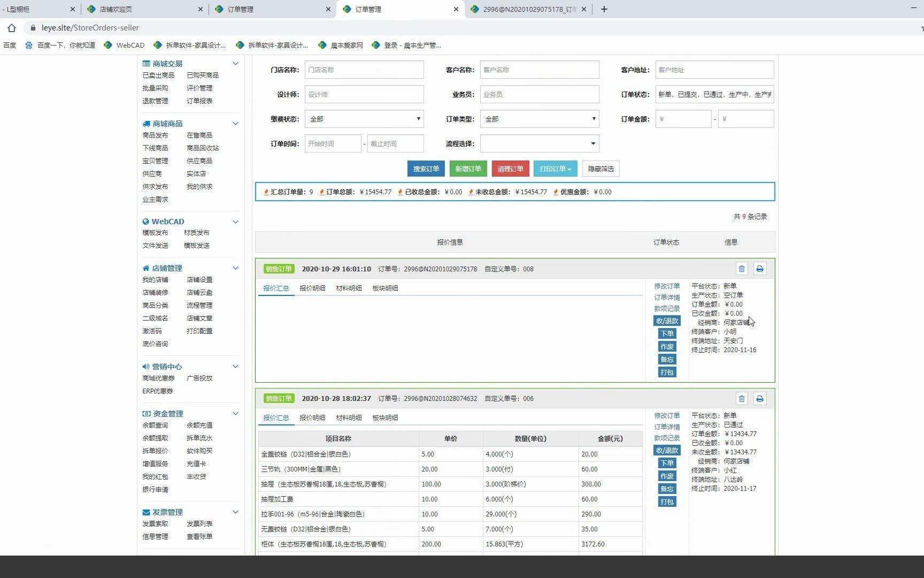Click the 商城商品 truck icon
The height and width of the screenshot is (578, 924).
coord(146,124)
